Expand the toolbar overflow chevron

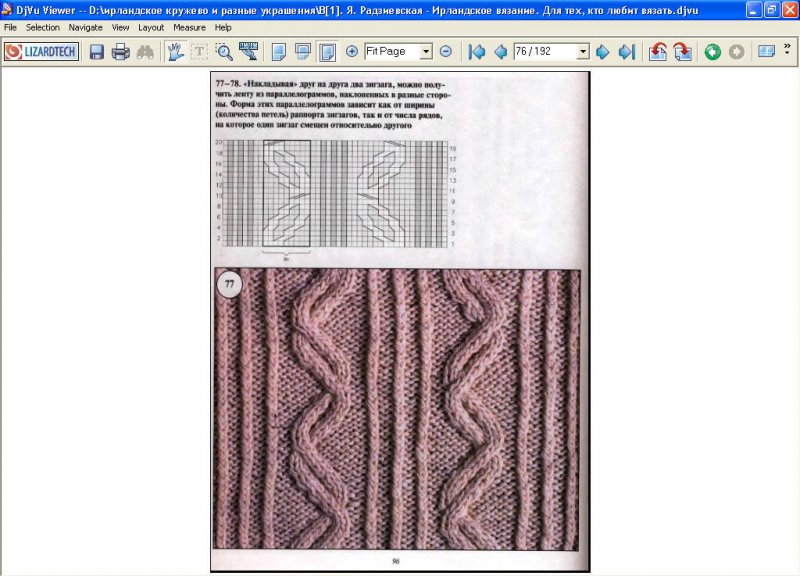point(787,47)
